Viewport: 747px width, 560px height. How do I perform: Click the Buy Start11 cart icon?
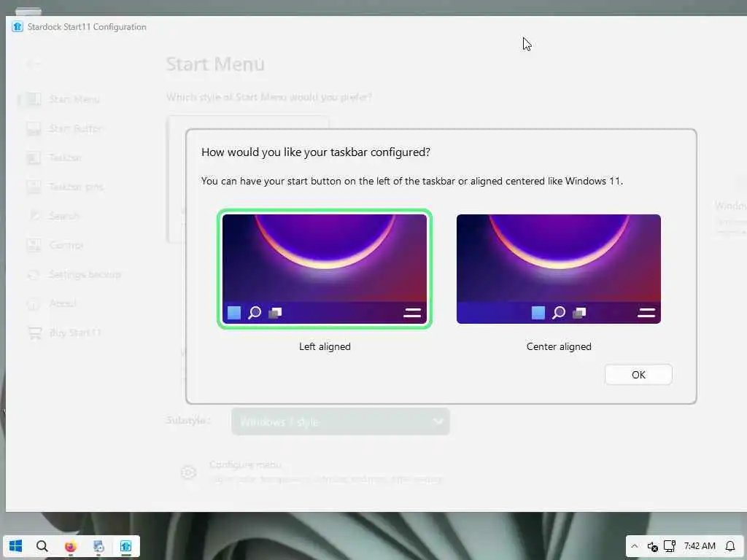coord(34,332)
